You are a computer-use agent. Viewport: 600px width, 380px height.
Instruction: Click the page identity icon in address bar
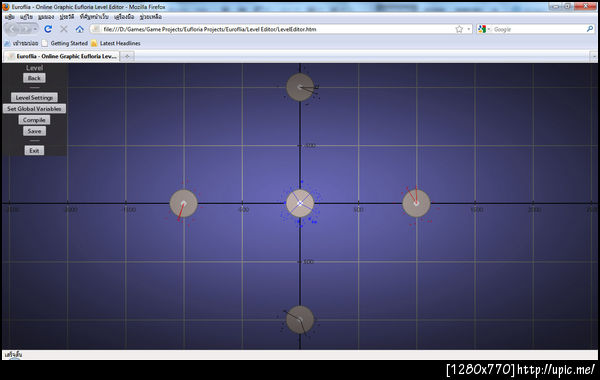point(96,29)
